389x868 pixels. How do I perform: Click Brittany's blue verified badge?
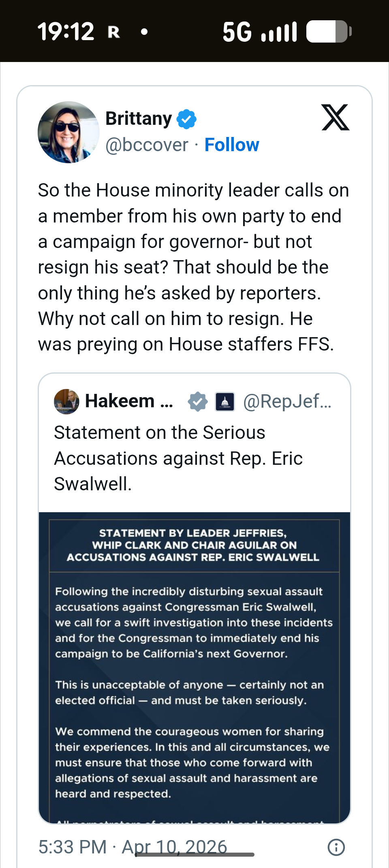click(186, 119)
